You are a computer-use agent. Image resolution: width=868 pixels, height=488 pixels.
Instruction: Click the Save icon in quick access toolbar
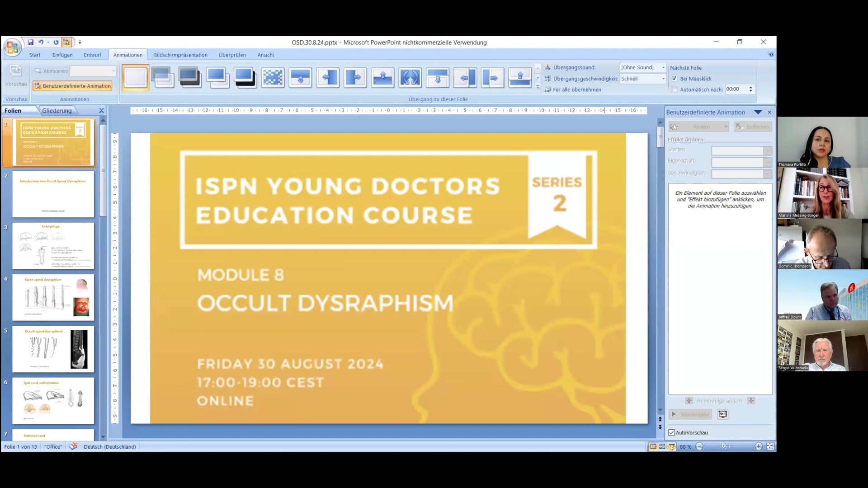tap(30, 42)
